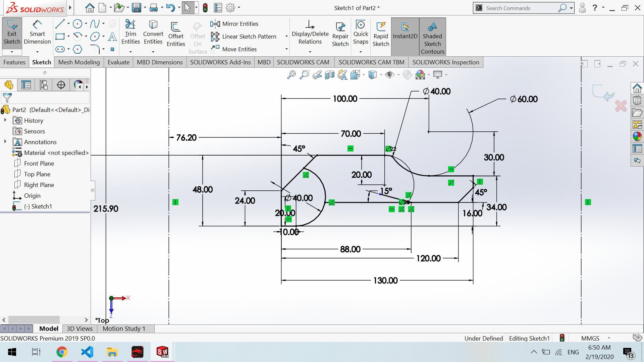
Task: Toggle Hide/Show Items eye icon
Action: (389, 75)
